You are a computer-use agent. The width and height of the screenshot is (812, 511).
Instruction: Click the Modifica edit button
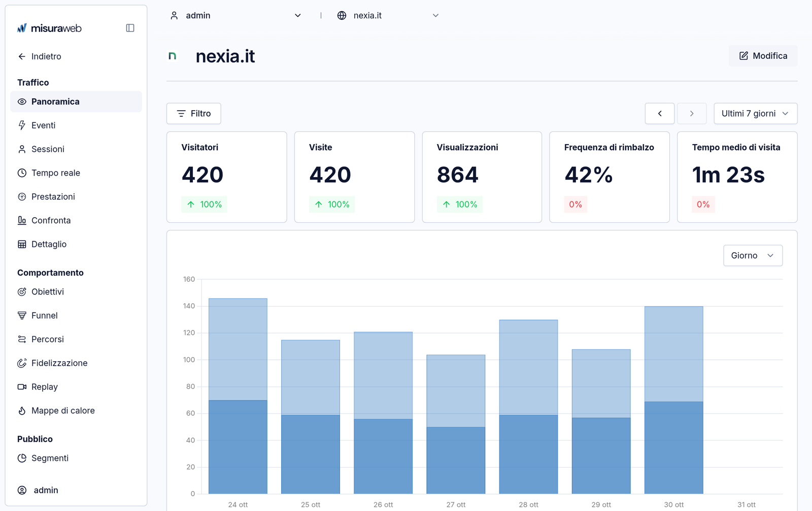(763, 56)
